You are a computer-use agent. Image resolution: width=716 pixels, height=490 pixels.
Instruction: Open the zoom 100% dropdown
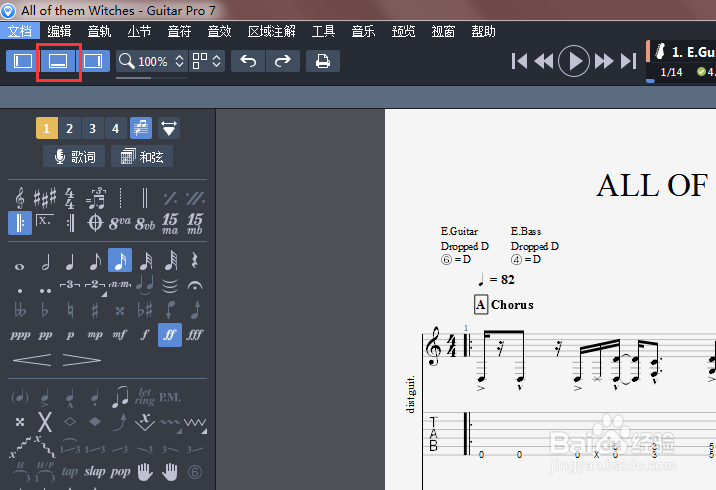(152, 61)
